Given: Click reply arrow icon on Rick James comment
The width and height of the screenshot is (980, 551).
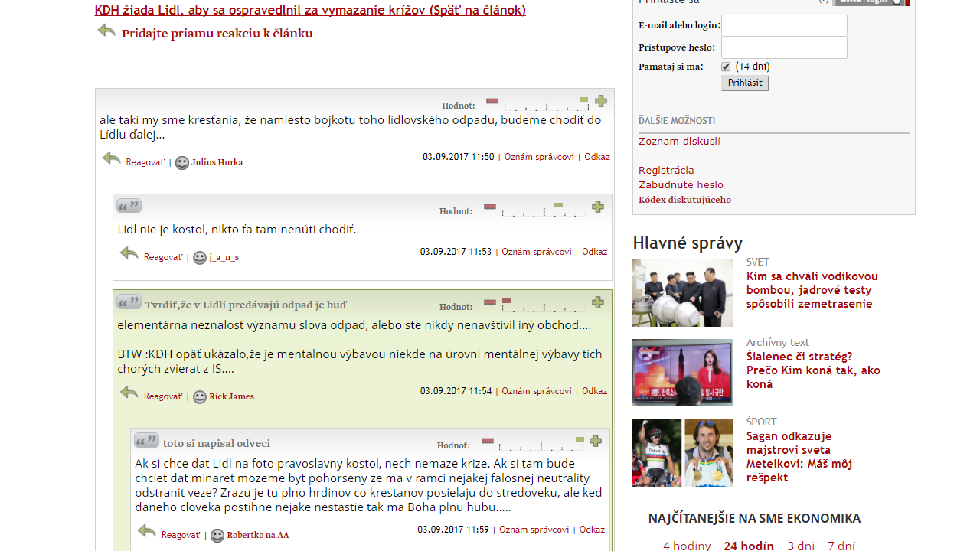Looking at the screenshot, I should point(129,393).
